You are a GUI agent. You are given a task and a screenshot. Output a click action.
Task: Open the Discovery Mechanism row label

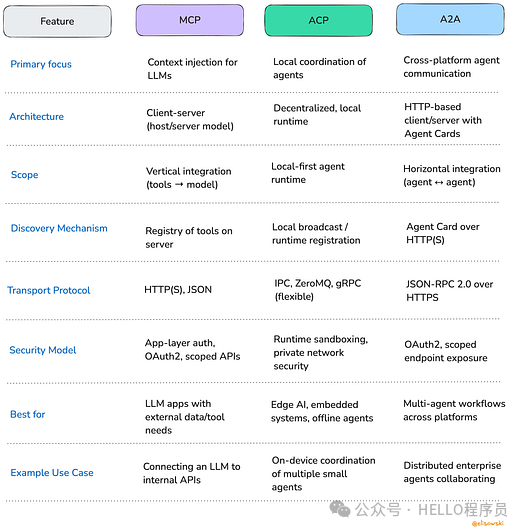59,228
